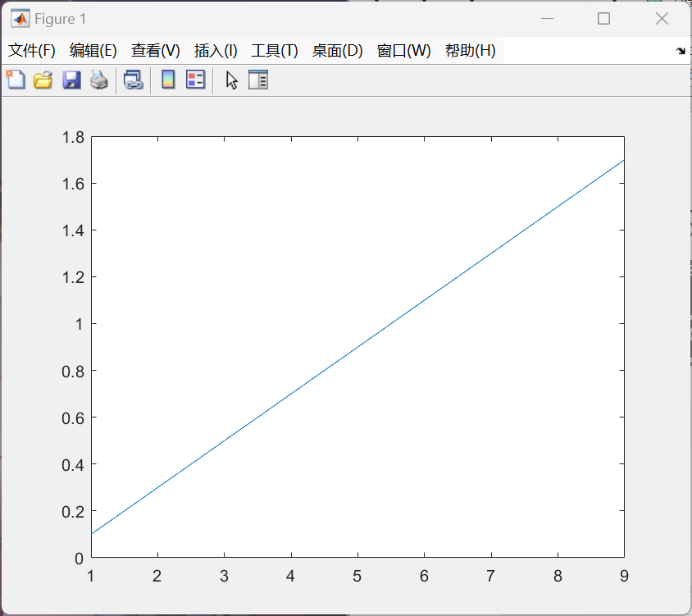Click the MATLAB logo in the title bar
The image size is (692, 616).
(20, 19)
